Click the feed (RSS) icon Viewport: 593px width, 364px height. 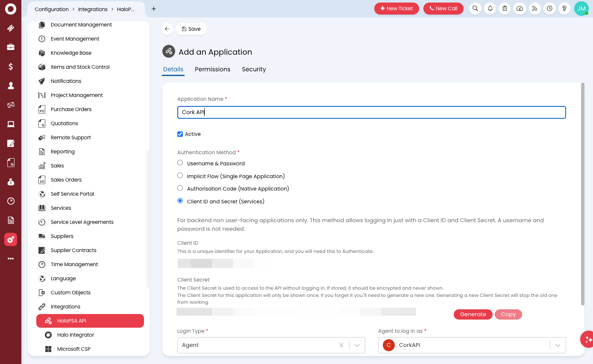click(x=534, y=9)
